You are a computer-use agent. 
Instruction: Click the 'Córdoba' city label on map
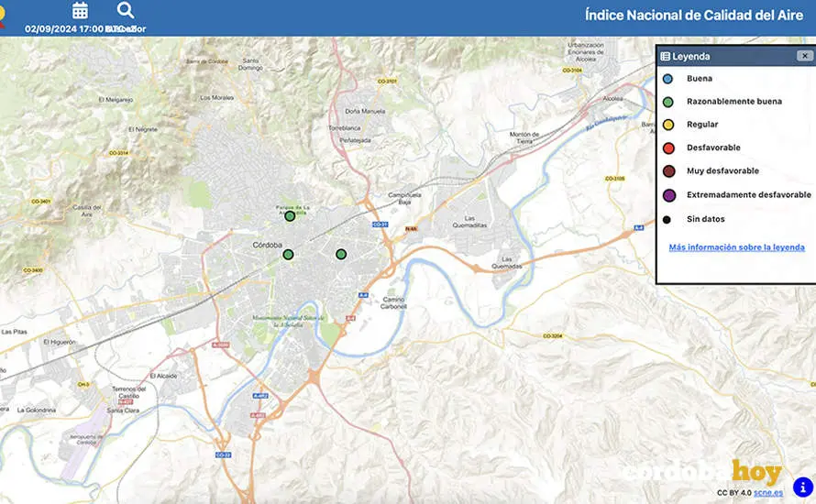pos(267,245)
